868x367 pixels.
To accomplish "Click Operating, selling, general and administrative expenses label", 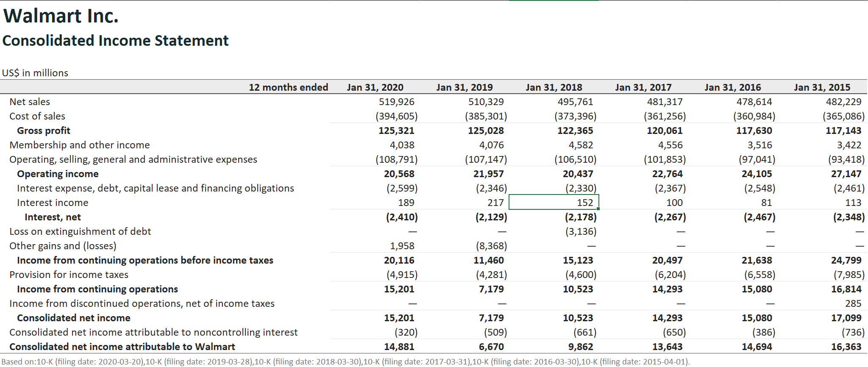I will [133, 159].
